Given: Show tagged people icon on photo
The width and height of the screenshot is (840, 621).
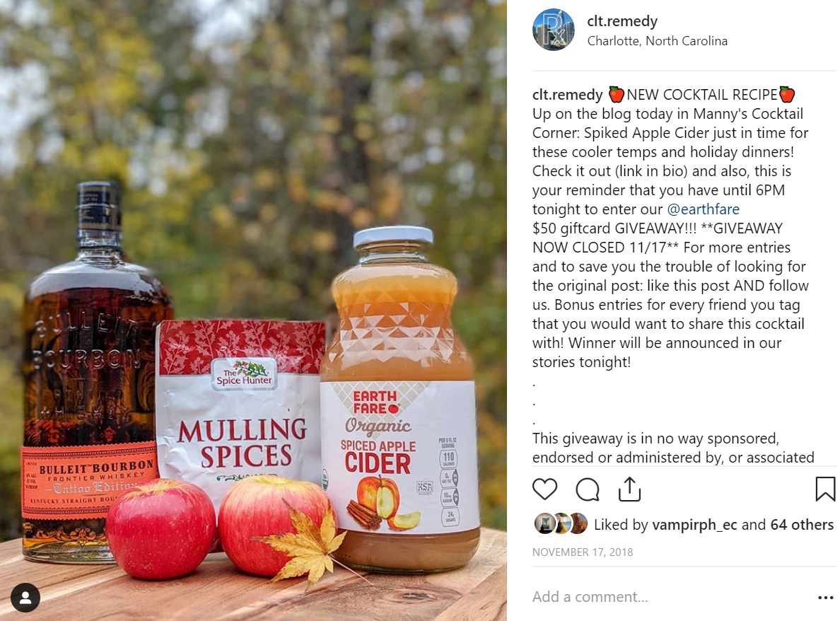Looking at the screenshot, I should (x=25, y=598).
